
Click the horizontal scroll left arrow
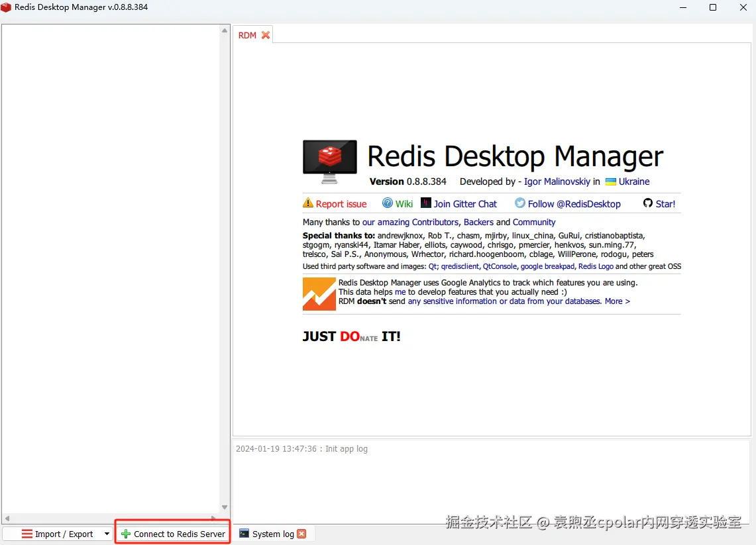click(7, 519)
